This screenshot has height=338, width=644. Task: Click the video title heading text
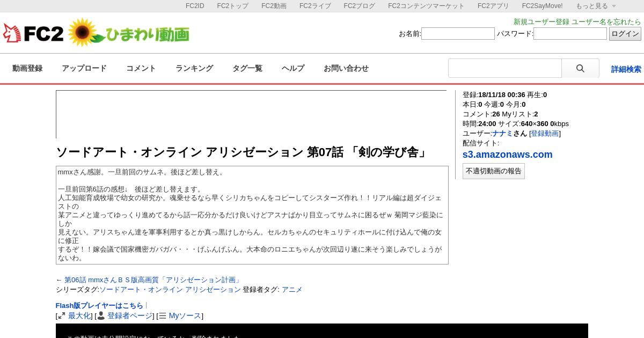click(243, 152)
